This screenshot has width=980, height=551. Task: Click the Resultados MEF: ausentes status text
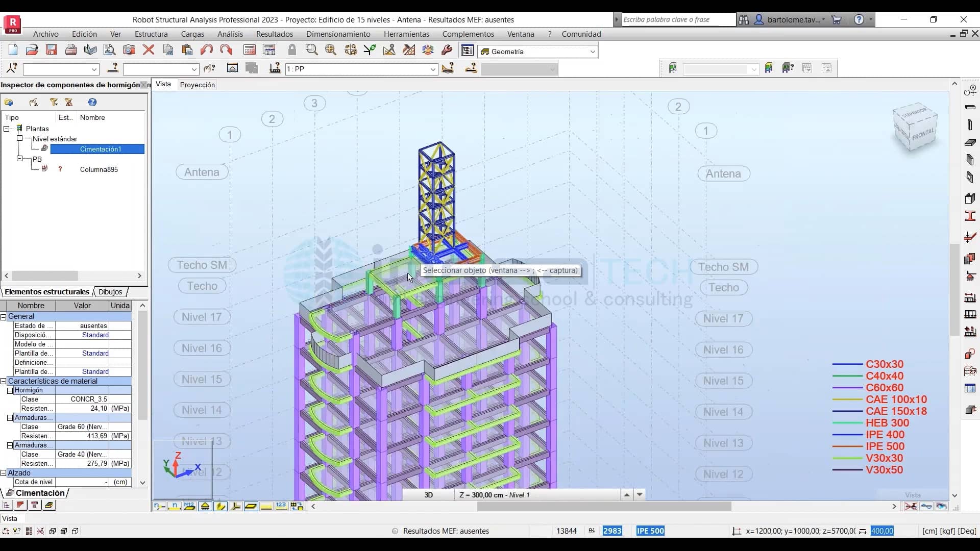tap(447, 531)
